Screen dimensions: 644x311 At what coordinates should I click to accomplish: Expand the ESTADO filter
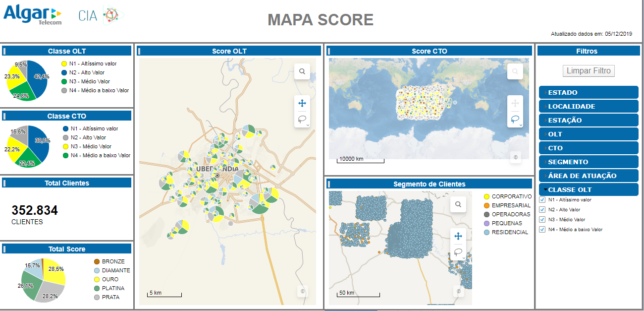pos(588,92)
